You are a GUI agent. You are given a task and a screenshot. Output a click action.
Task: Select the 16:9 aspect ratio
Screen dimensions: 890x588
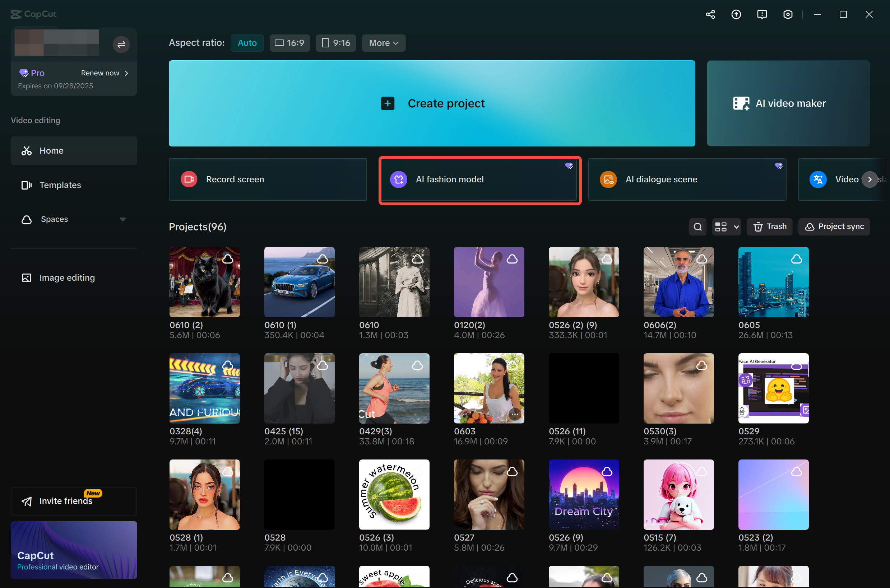[289, 43]
